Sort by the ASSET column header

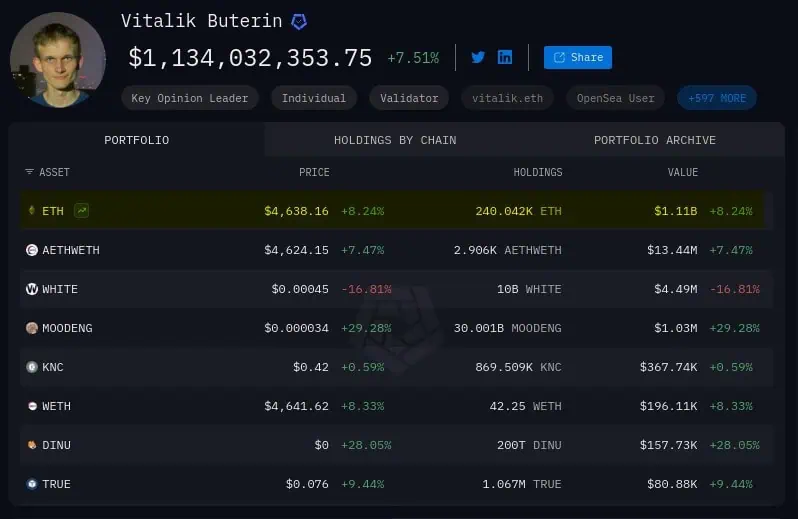tap(54, 172)
